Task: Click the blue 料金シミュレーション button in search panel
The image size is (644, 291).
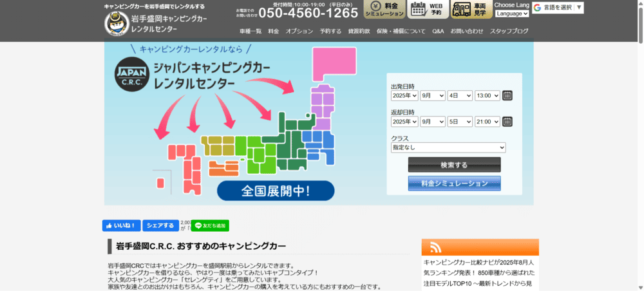Action: [x=454, y=183]
